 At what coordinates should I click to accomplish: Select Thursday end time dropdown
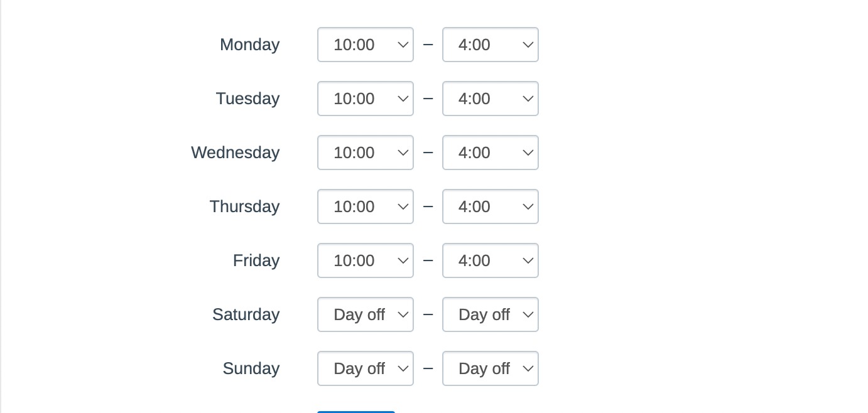[x=490, y=206]
